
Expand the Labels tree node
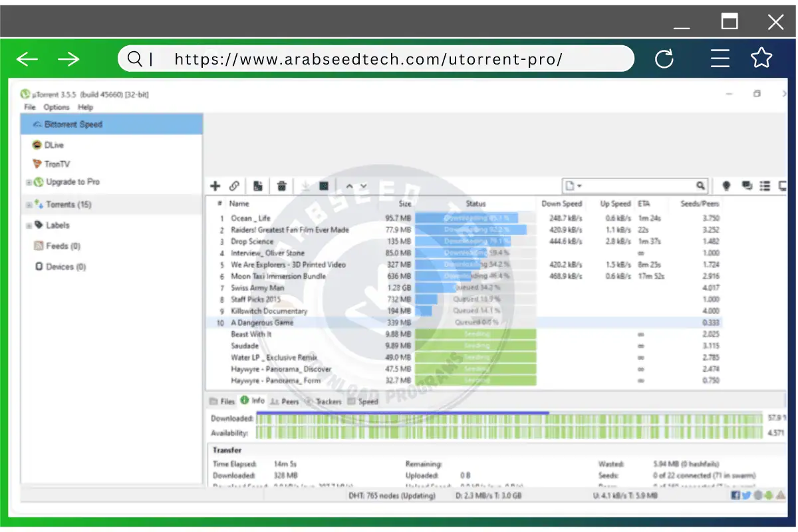tap(29, 225)
